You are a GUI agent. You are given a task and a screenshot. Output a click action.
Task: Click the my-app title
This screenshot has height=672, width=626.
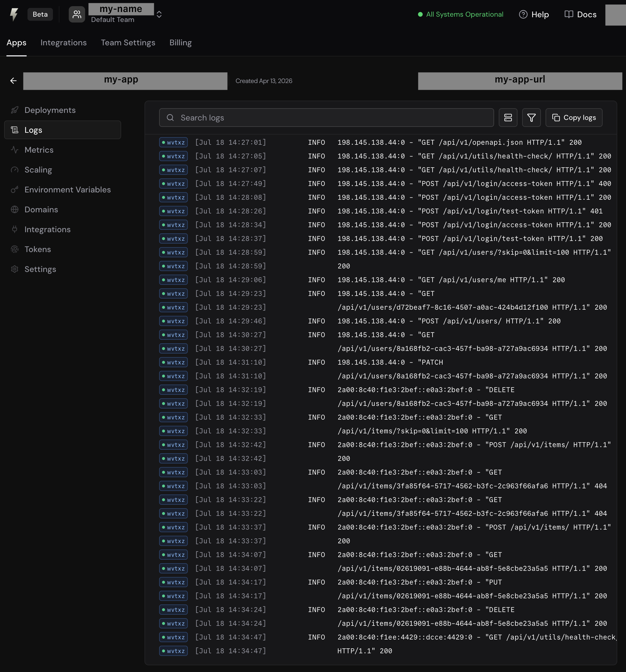(x=125, y=81)
